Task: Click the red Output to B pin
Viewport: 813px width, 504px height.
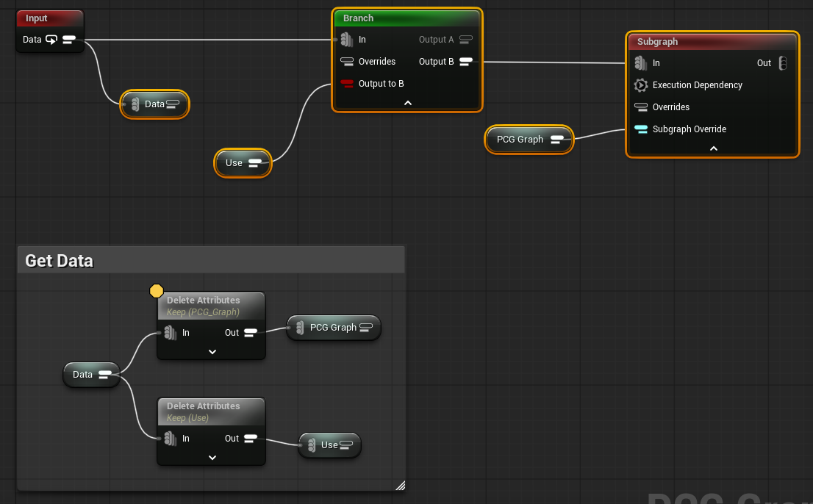Action: pos(347,84)
